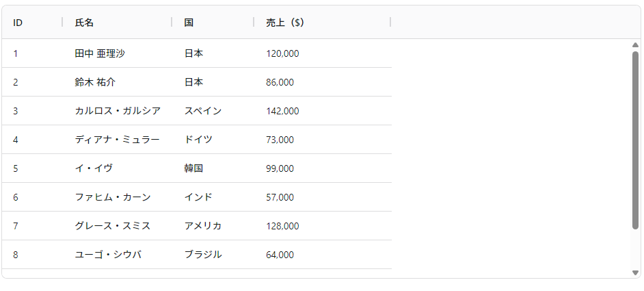Select the 57,000 sales cell

tap(322, 198)
